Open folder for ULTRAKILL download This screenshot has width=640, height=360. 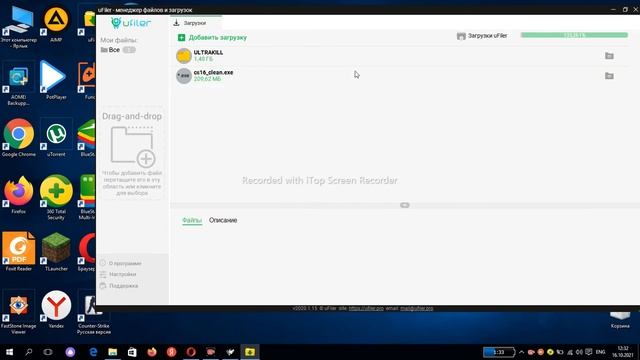(x=609, y=56)
